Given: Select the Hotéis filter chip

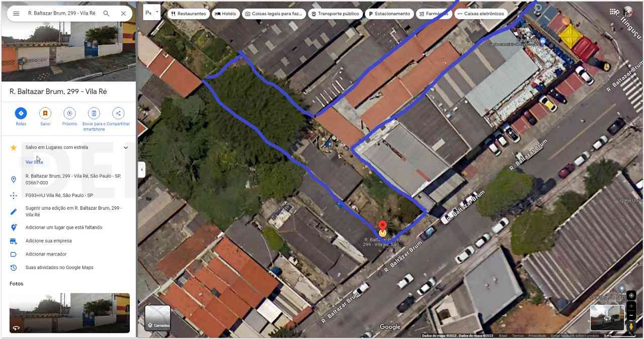Looking at the screenshot, I should (x=225, y=14).
